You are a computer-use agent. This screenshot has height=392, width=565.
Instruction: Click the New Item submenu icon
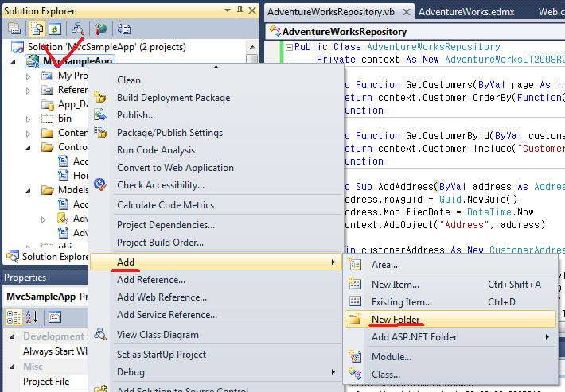[x=355, y=284]
